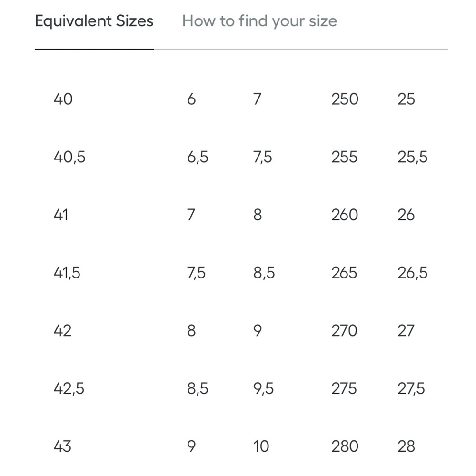Click the 40,5 size entry
Screen dimensions: 476x476
[x=69, y=157]
